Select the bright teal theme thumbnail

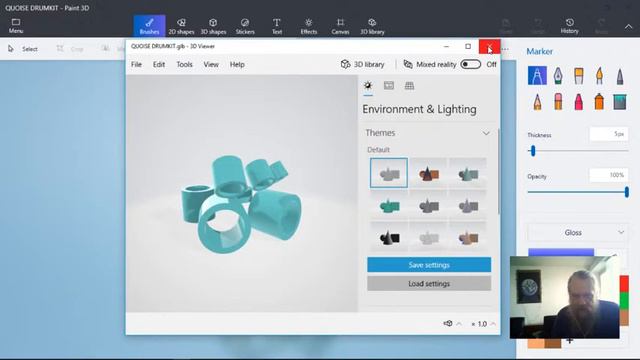pos(389,205)
